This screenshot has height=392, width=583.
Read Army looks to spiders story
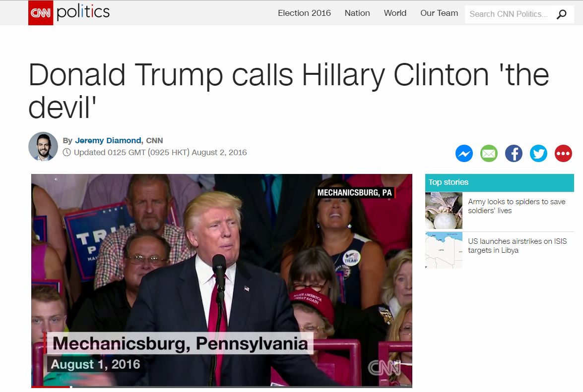point(517,206)
